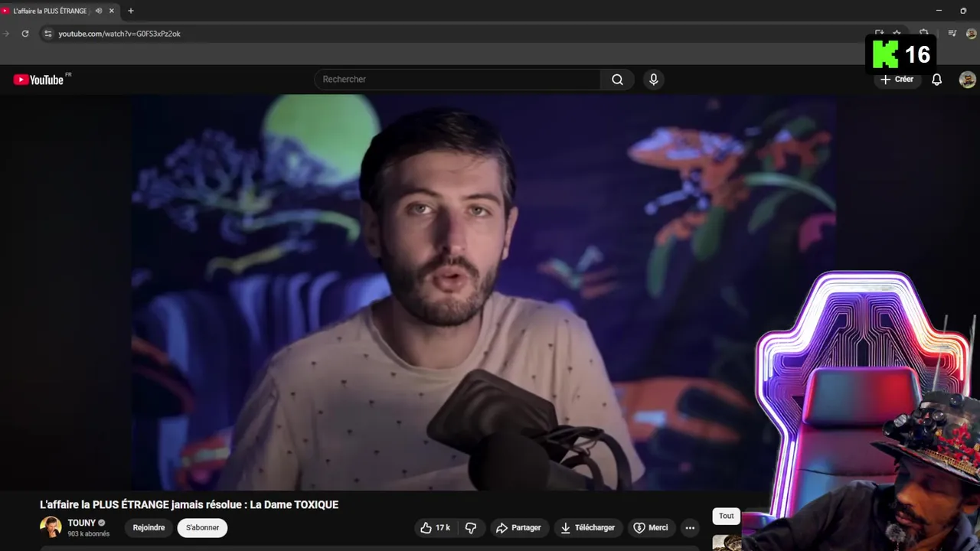This screenshot has height=551, width=980.
Task: Click the Créer button
Action: point(897,80)
